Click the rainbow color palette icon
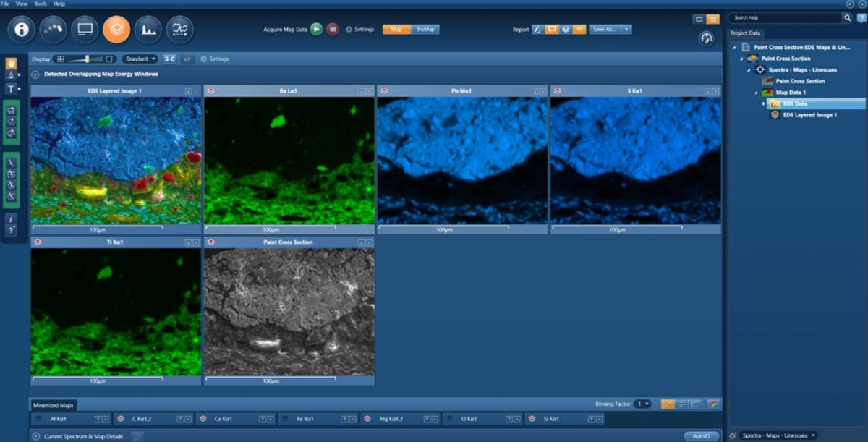Screen dimensions: 868x442 [712, 404]
